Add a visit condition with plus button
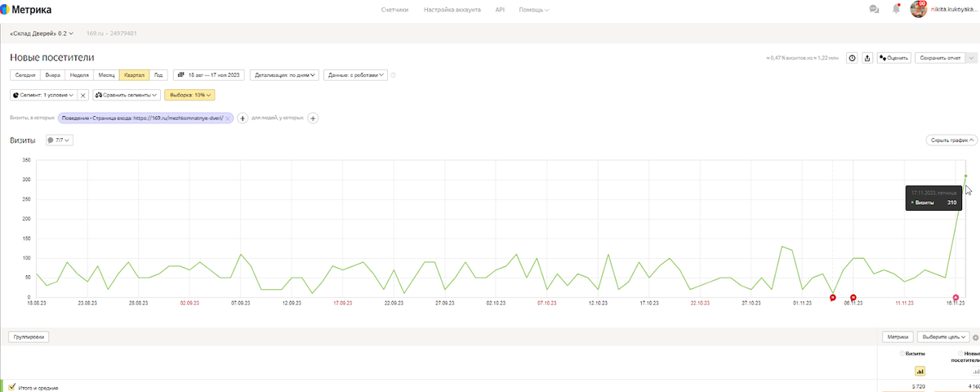This screenshot has width=980, height=392. point(243,118)
